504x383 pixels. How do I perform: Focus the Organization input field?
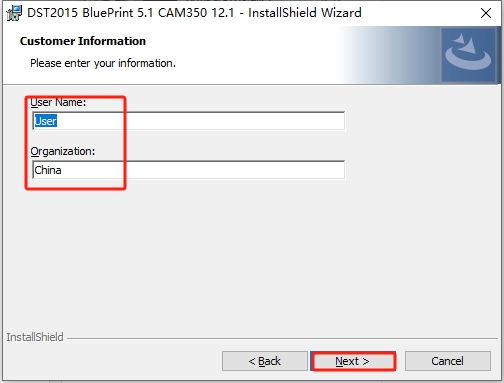(189, 170)
